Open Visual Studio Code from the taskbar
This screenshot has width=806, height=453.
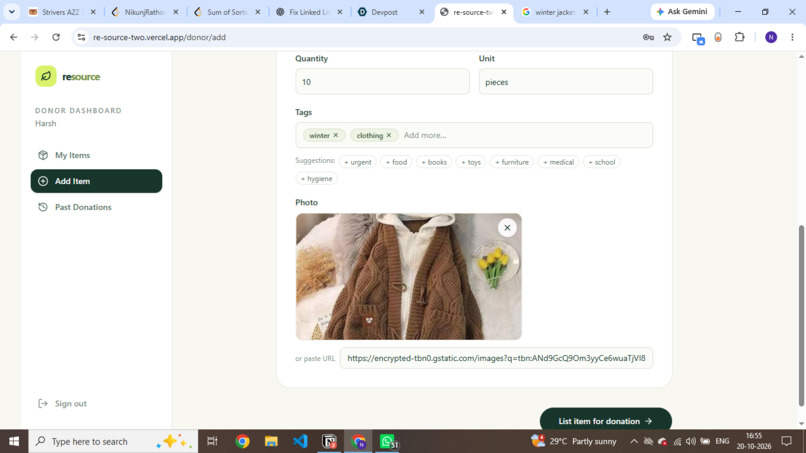tap(300, 441)
